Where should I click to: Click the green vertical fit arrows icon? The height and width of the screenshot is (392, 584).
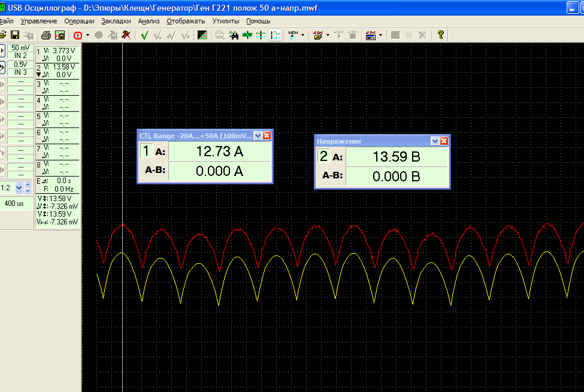click(x=247, y=35)
